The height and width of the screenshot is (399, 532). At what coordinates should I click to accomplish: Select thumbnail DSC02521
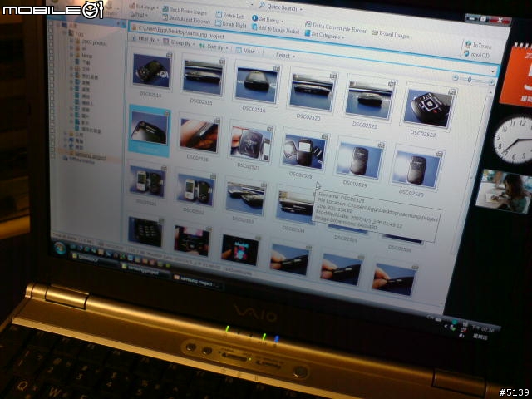pyautogui.click(x=369, y=100)
